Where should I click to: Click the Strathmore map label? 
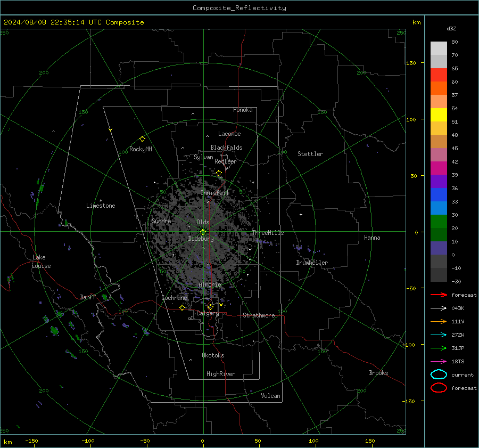(259, 315)
